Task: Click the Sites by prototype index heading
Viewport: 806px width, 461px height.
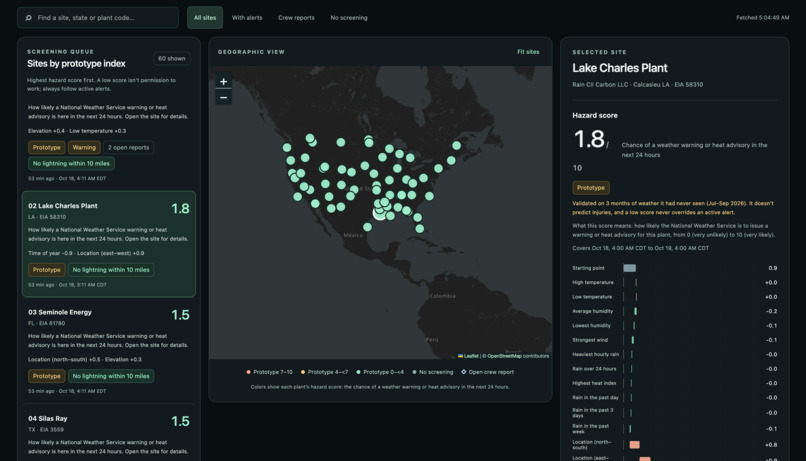Action: coord(76,64)
